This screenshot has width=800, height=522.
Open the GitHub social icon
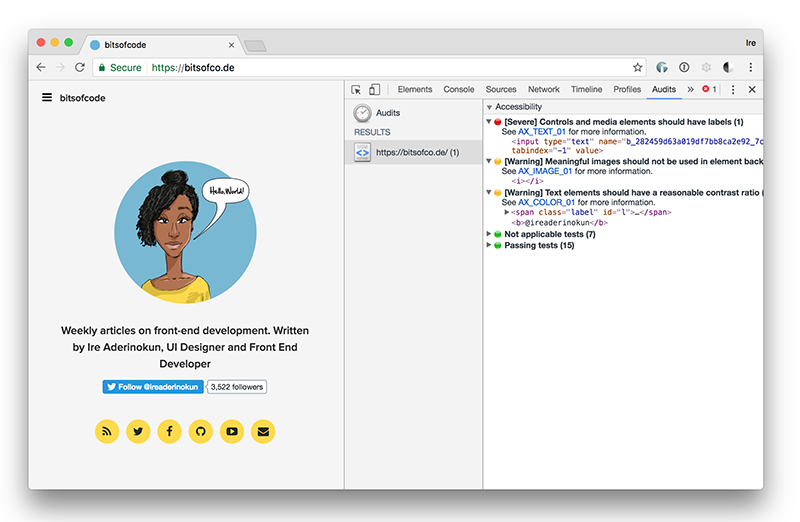[200, 431]
